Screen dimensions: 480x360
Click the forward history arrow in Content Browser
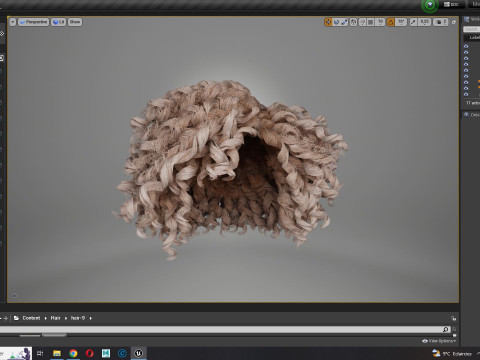(5, 318)
